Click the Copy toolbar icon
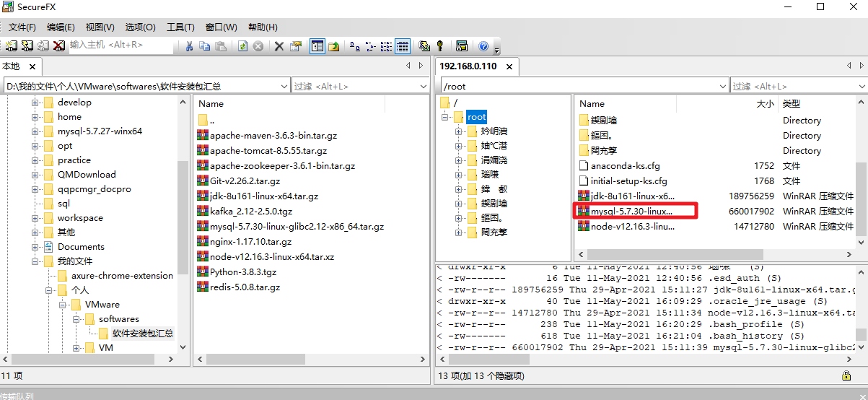Image resolution: width=868 pixels, height=400 pixels. (x=205, y=46)
